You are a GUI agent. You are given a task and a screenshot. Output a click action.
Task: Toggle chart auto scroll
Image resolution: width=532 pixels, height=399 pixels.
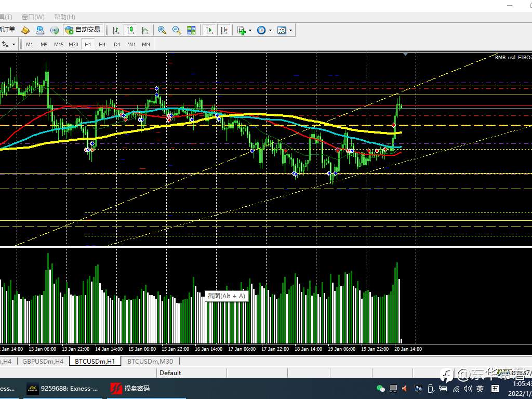pyautogui.click(x=209, y=30)
